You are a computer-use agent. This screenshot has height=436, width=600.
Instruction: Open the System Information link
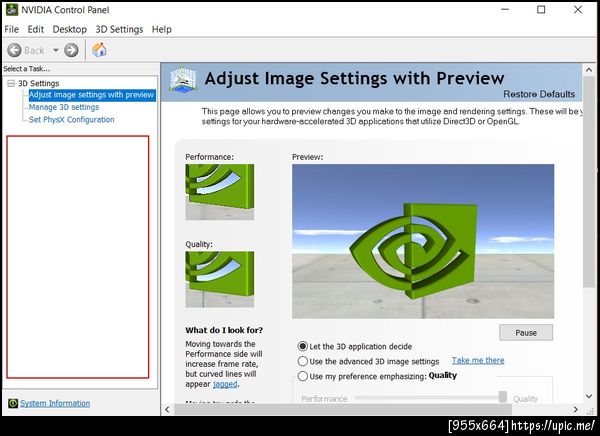pos(55,403)
